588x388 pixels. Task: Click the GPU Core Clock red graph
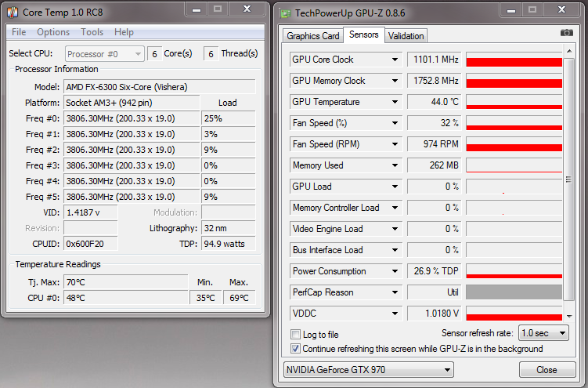pos(514,60)
